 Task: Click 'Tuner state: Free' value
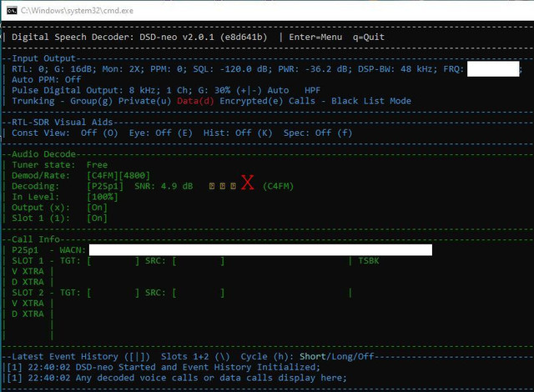(97, 164)
